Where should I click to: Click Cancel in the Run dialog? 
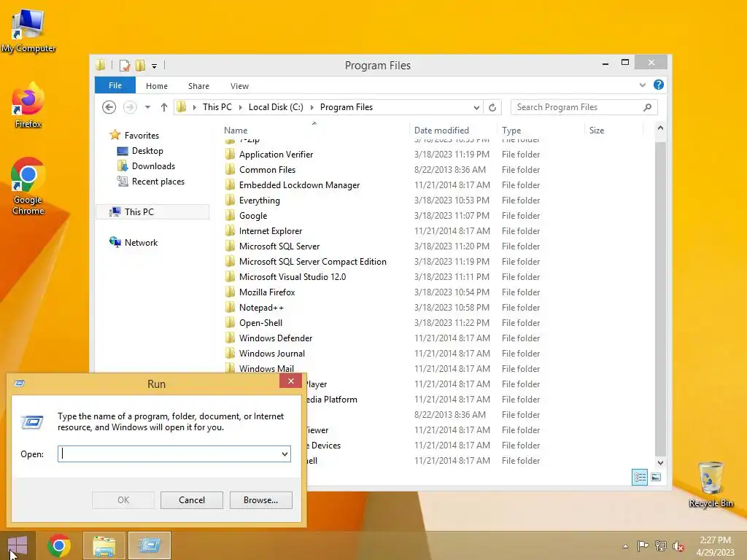click(x=192, y=500)
